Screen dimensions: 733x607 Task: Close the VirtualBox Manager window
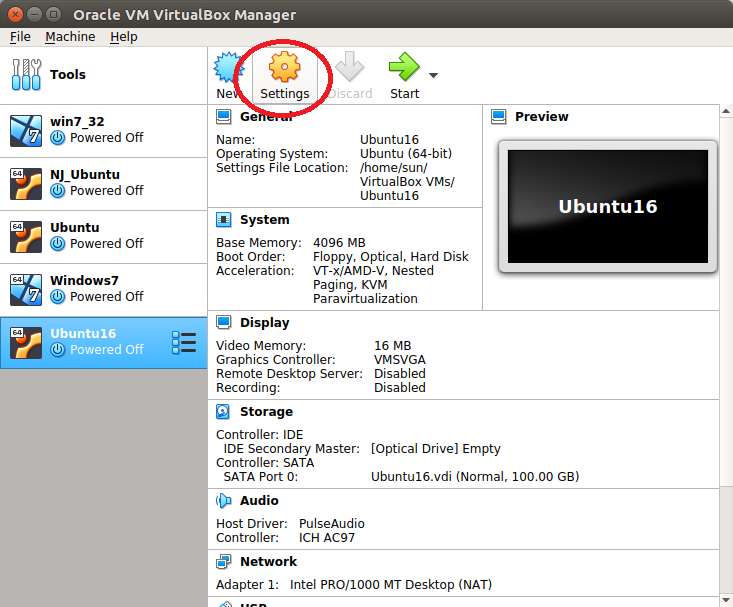15,14
